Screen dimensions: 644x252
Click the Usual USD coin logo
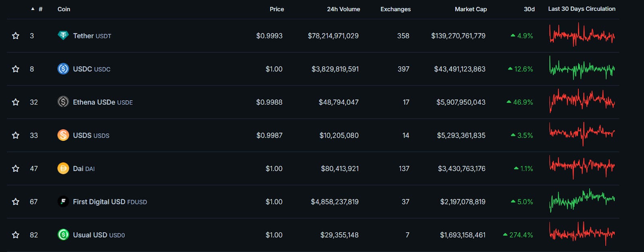pyautogui.click(x=63, y=235)
